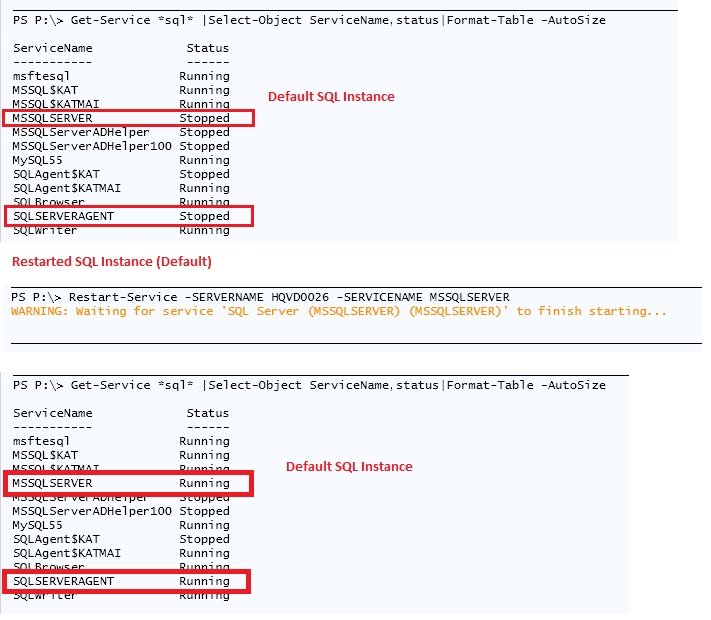Screen dimensions: 711x620
Task: Click highlighted MSSQLSERVER row showing Stopped
Action: pos(129,118)
